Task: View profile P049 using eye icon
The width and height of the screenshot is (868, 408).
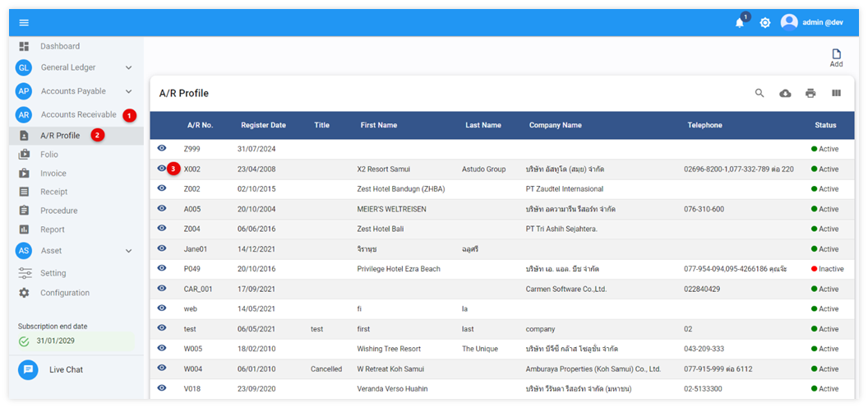Action: pyautogui.click(x=162, y=268)
